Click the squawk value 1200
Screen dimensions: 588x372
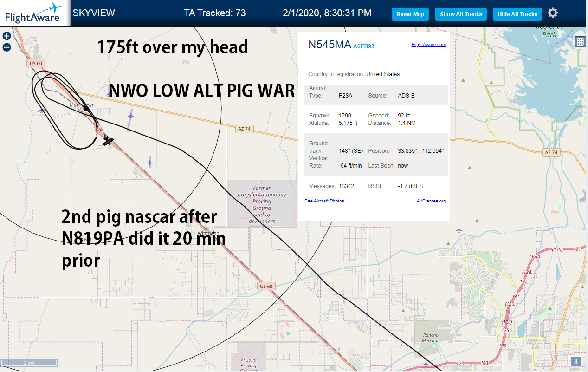345,116
